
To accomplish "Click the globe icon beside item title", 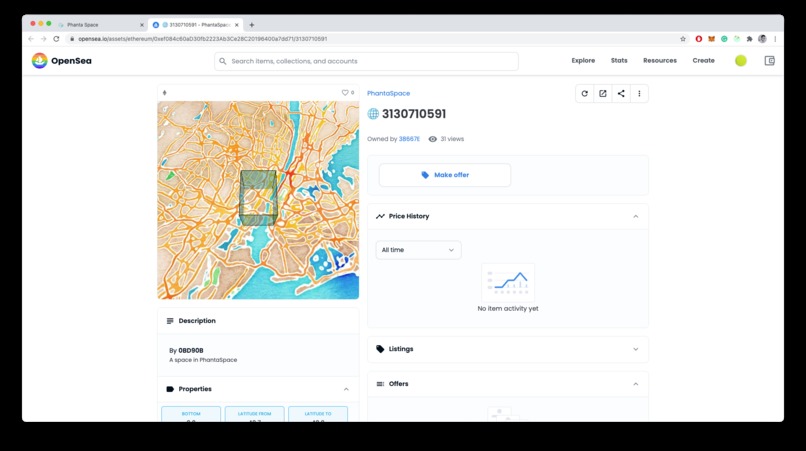I will pyautogui.click(x=373, y=114).
